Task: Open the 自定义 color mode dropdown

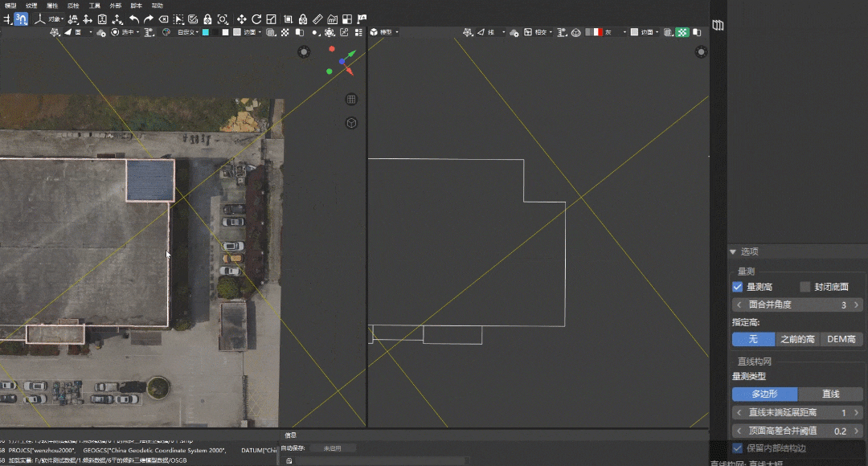Action: [x=188, y=32]
